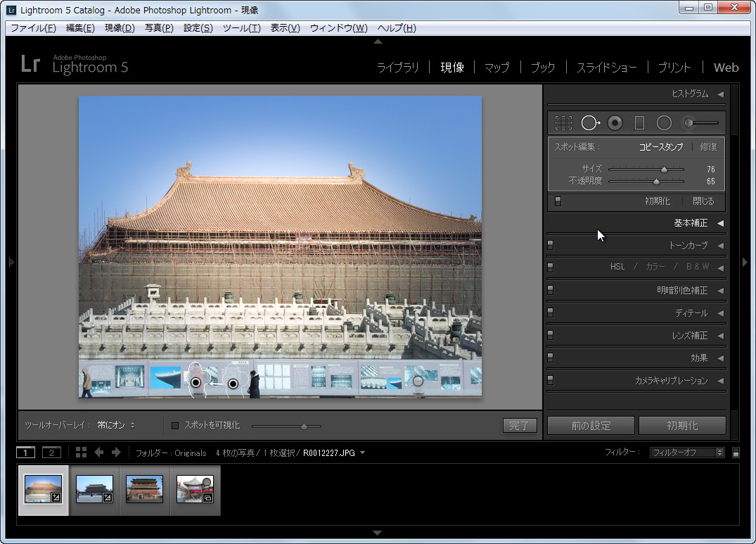Viewport: 756px width, 544px height.
Task: Hide filmstrip with the bottom triangle
Action: [378, 533]
